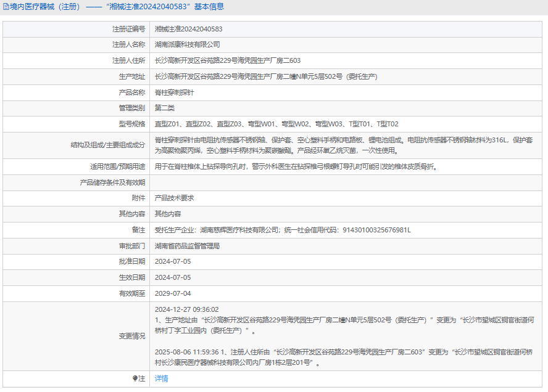This screenshot has height=392, width=548.
Task: Select registration number 湘械注准20242040583 value
Action: click(x=188, y=29)
